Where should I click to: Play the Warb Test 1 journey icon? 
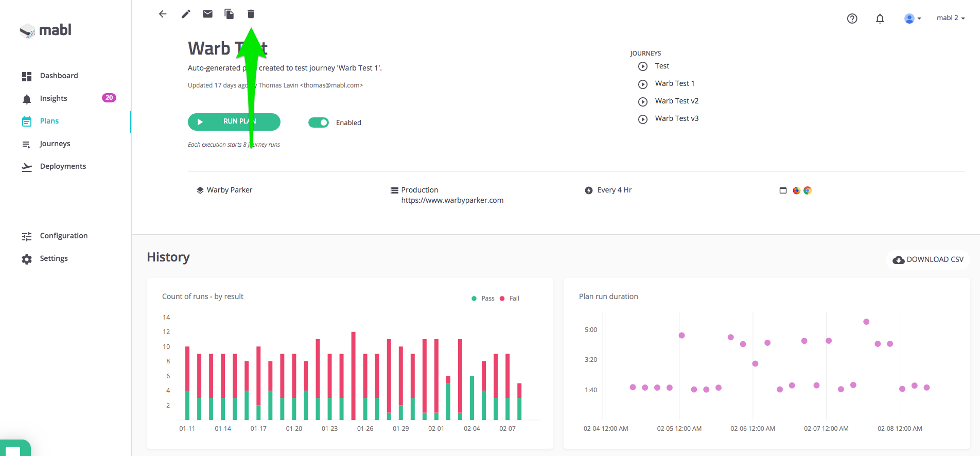point(643,84)
